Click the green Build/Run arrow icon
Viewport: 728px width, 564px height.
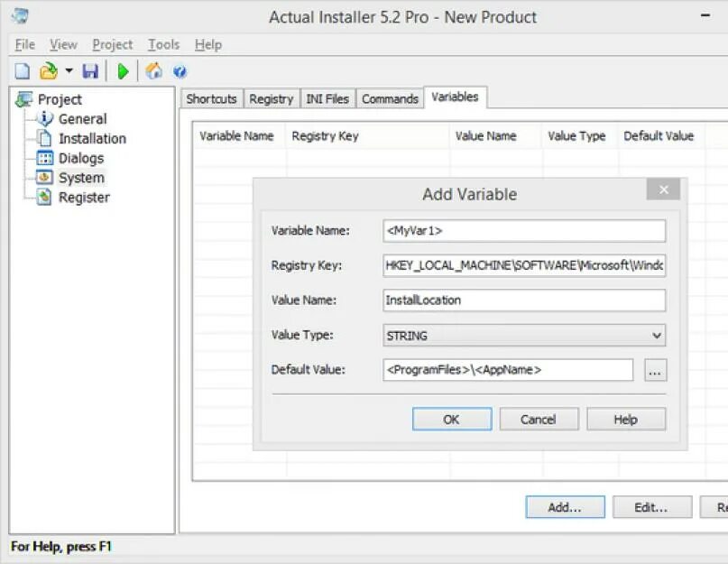point(123,71)
